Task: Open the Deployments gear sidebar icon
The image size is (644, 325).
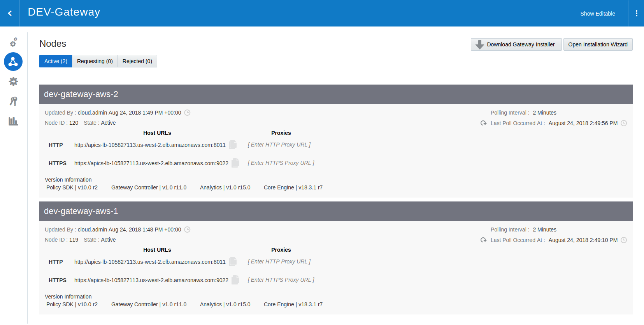Action: pyautogui.click(x=13, y=81)
